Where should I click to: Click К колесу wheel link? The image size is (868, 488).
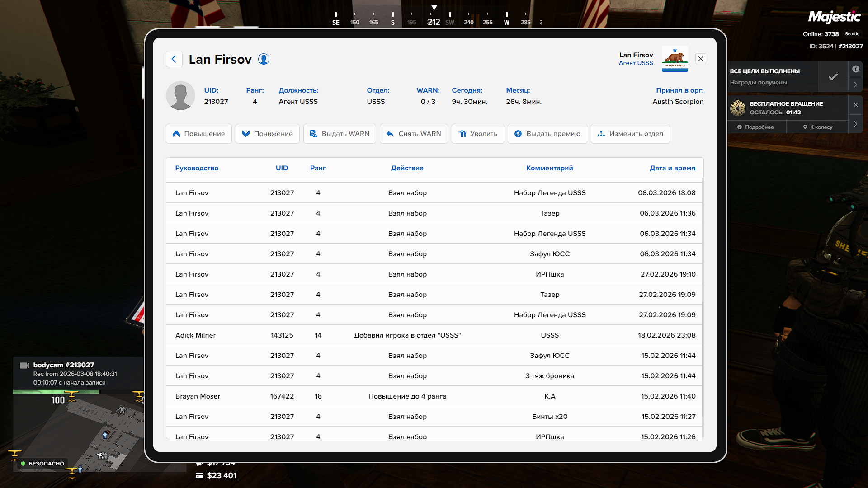click(x=818, y=127)
